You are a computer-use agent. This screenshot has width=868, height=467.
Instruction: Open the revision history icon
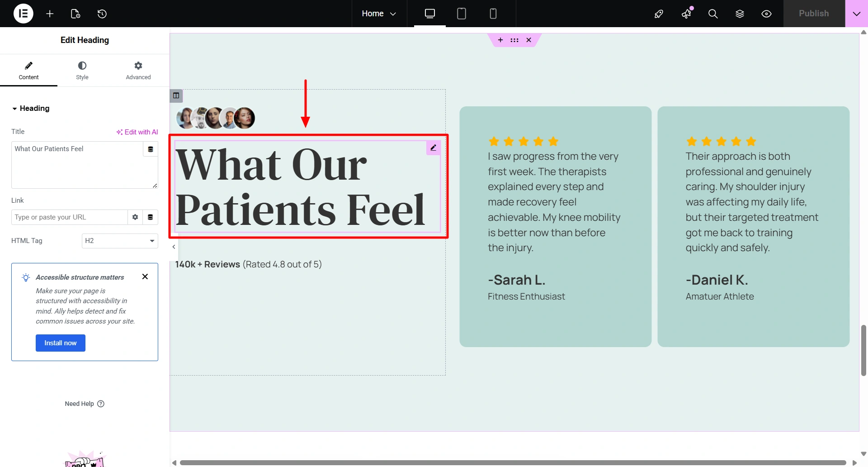click(102, 14)
